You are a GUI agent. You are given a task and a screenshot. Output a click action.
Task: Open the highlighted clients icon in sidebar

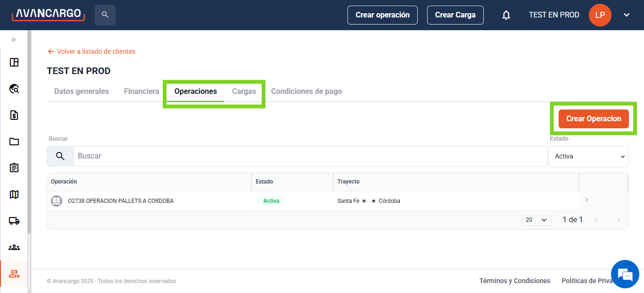tap(14, 274)
